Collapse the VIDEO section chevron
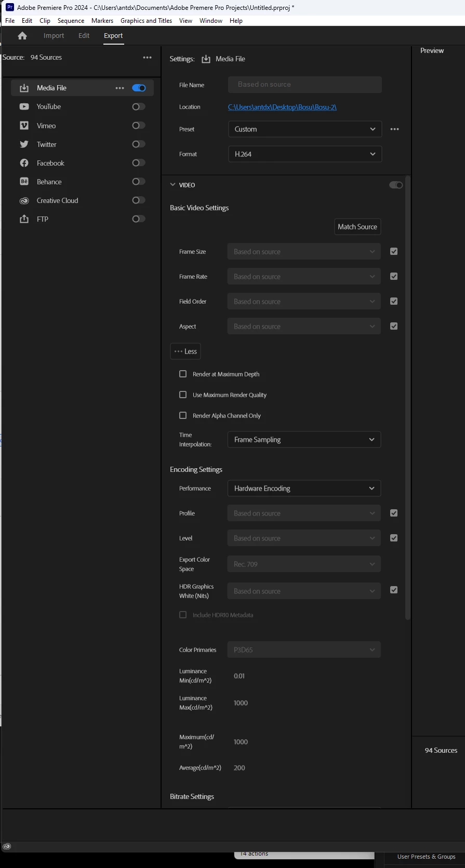The image size is (465, 868). [173, 185]
